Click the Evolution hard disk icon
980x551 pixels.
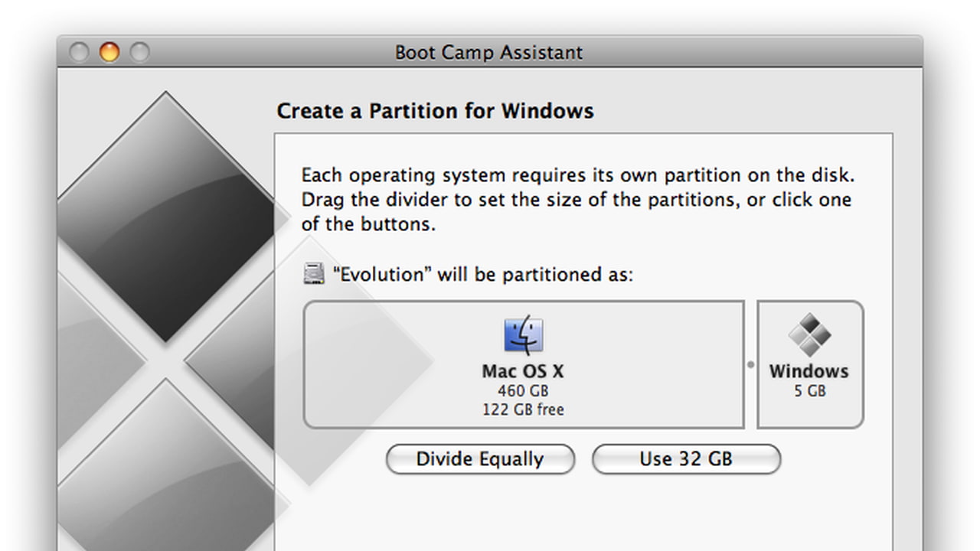314,274
